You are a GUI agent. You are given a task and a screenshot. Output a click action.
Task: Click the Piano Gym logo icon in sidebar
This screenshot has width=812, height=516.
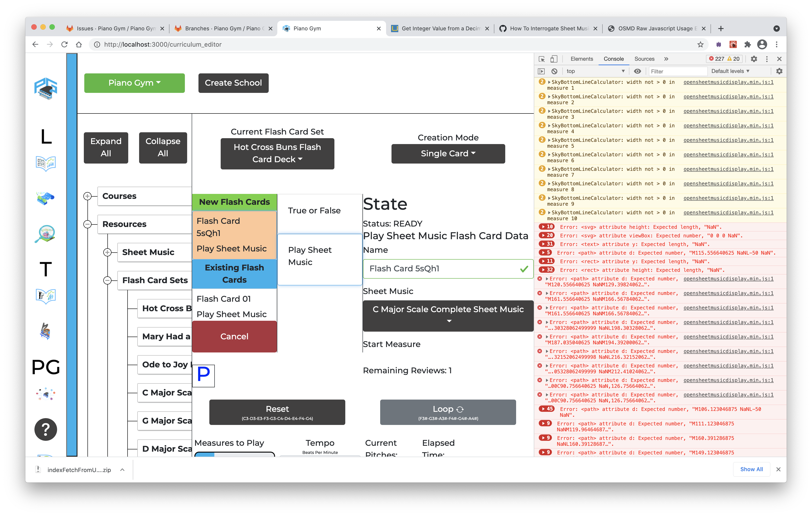[x=46, y=89]
